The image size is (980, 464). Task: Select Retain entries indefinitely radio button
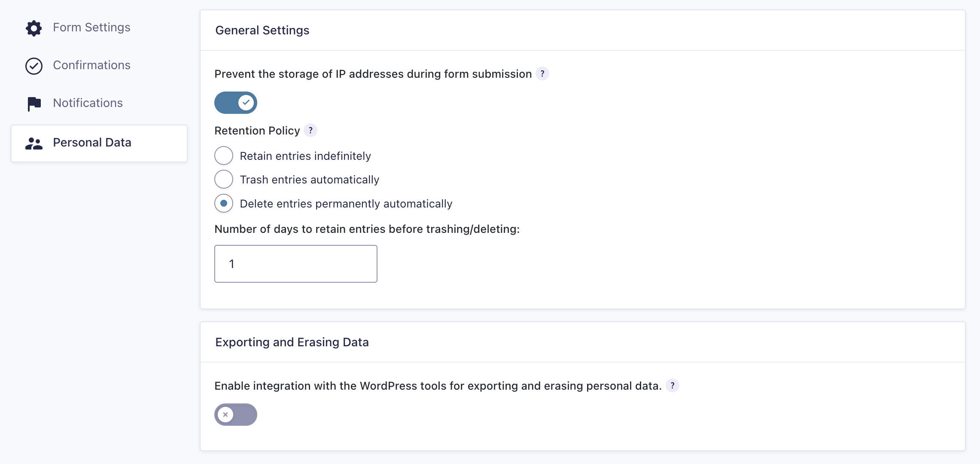(x=224, y=156)
